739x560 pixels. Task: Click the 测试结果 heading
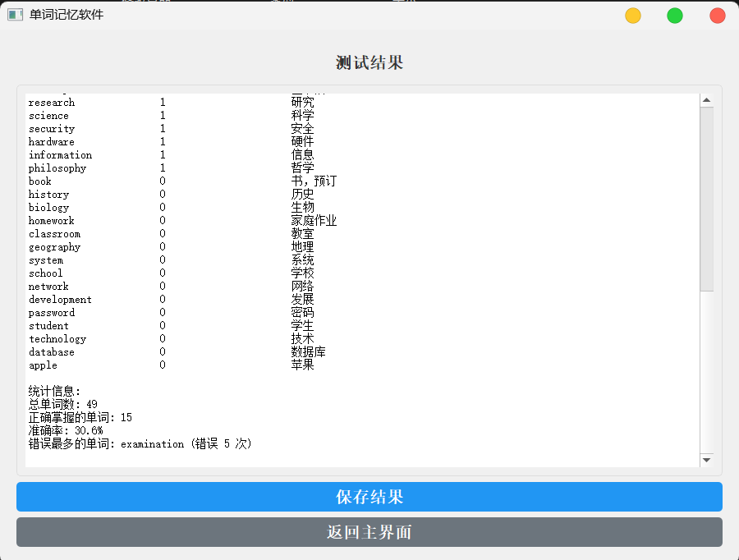pos(369,62)
